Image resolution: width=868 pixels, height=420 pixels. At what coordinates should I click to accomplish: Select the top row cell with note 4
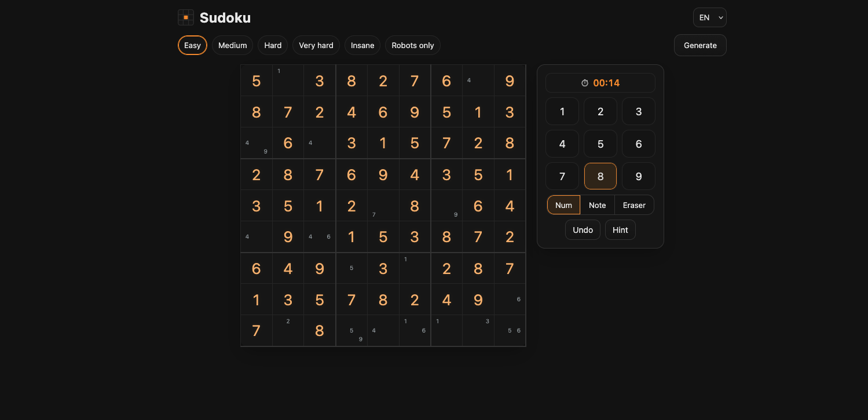478,81
